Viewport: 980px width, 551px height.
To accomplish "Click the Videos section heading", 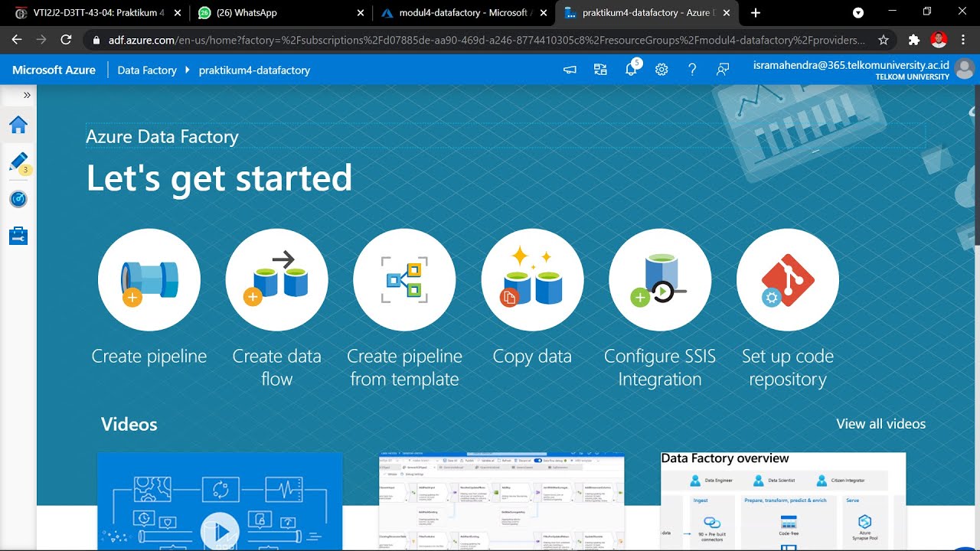I will 129,425.
